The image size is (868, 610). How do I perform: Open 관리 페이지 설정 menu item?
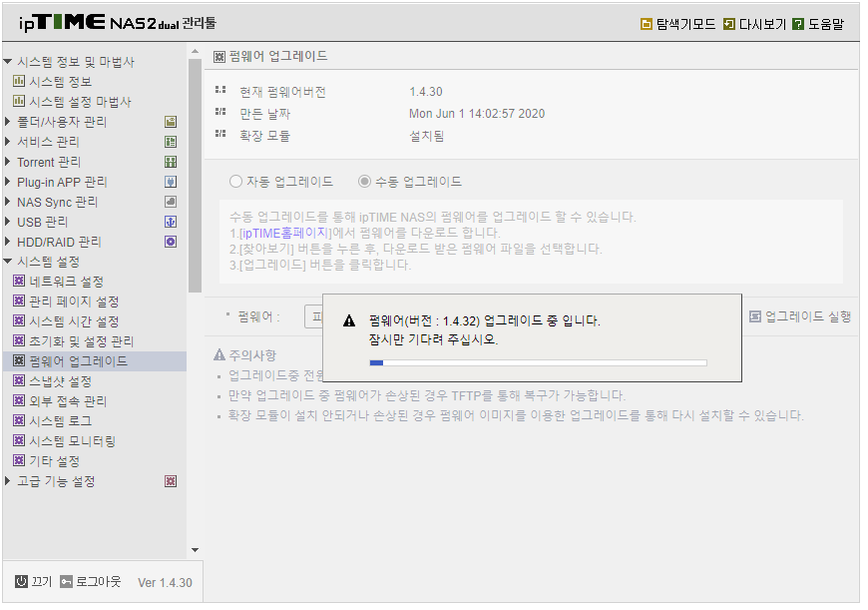(x=74, y=302)
